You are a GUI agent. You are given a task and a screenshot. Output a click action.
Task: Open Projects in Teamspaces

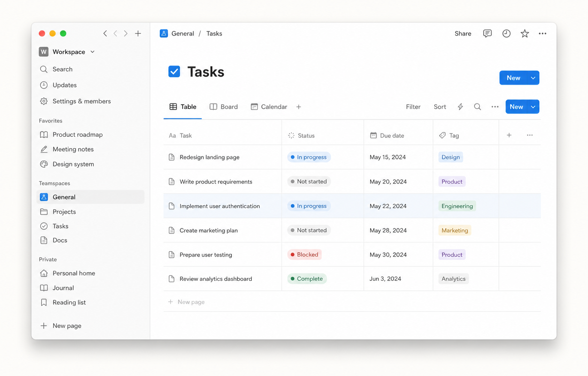tap(90, 212)
